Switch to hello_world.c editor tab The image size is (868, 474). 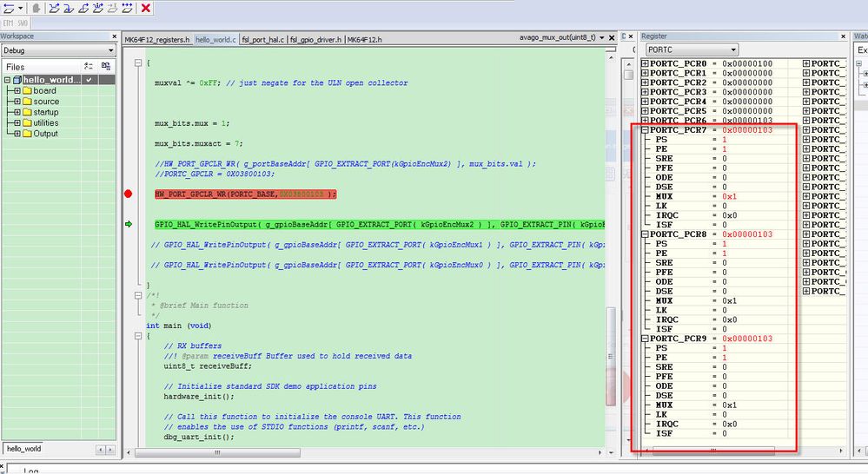[x=215, y=40]
